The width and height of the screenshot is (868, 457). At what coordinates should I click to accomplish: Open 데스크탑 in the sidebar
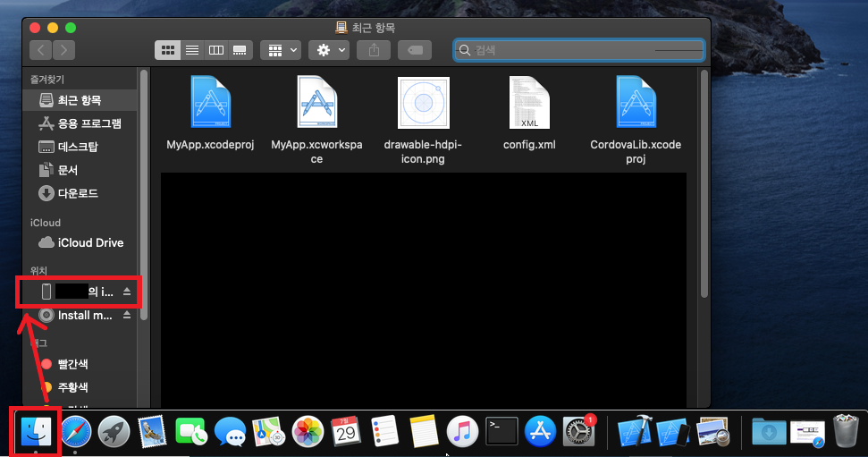pyautogui.click(x=80, y=147)
